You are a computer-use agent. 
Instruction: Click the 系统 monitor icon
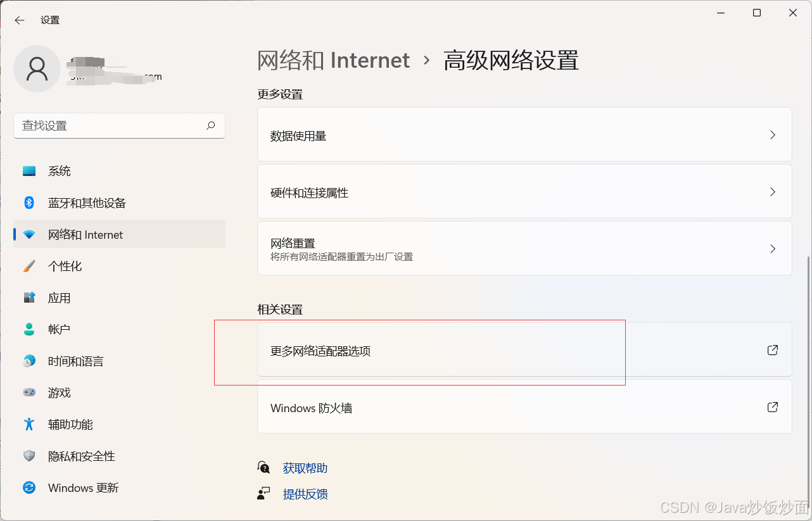click(x=29, y=171)
